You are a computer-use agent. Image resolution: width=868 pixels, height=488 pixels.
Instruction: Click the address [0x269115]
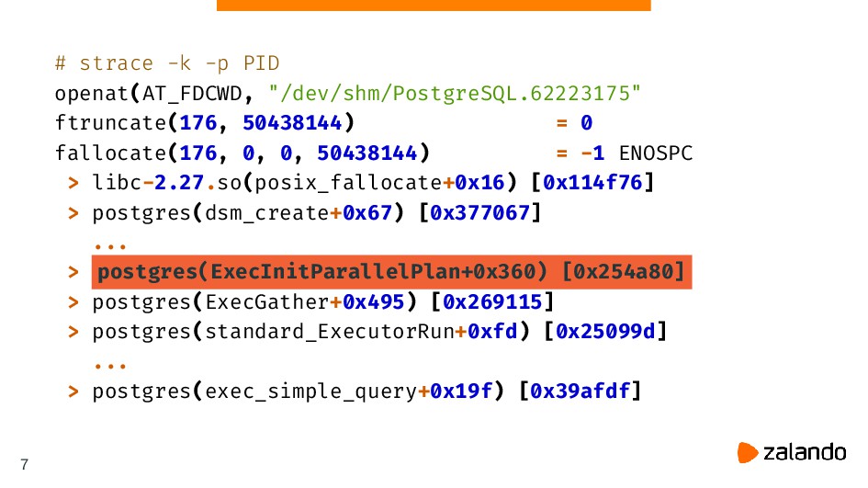tap(492, 301)
